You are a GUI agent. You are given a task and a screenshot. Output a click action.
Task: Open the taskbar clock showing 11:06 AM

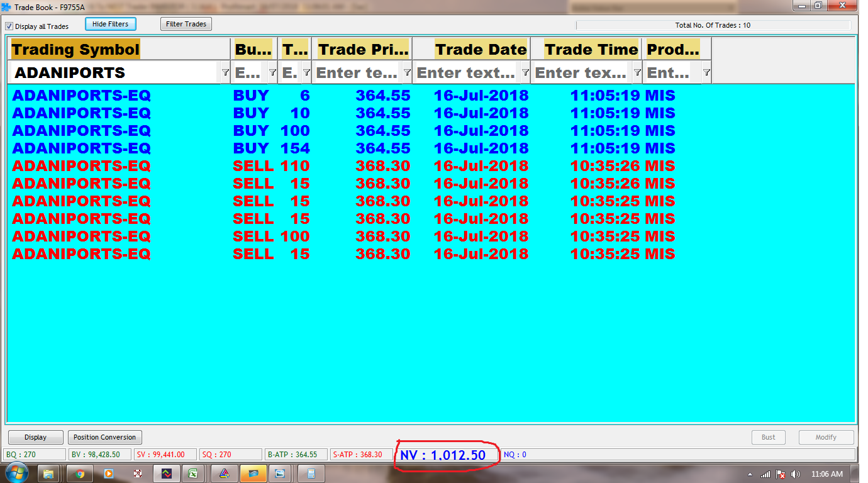(827, 474)
